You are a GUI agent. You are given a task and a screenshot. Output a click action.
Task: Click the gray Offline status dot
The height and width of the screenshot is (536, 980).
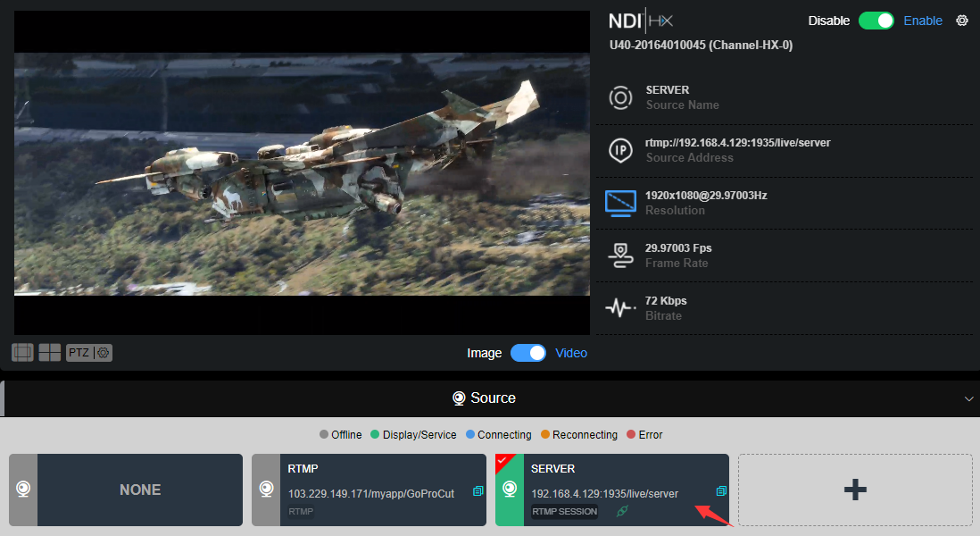(324, 434)
